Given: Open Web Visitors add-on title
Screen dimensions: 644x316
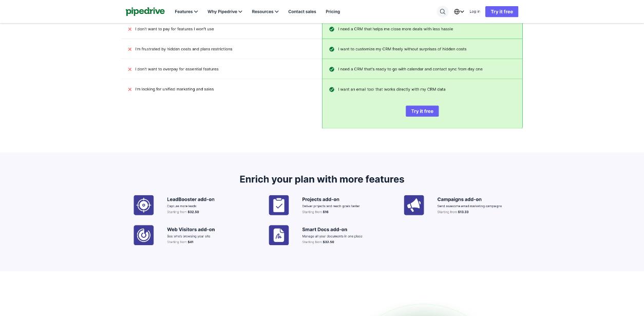Looking at the screenshot, I should tap(191, 230).
